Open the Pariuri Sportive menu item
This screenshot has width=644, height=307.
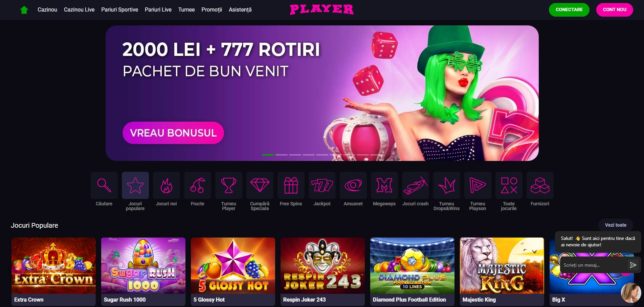119,9
